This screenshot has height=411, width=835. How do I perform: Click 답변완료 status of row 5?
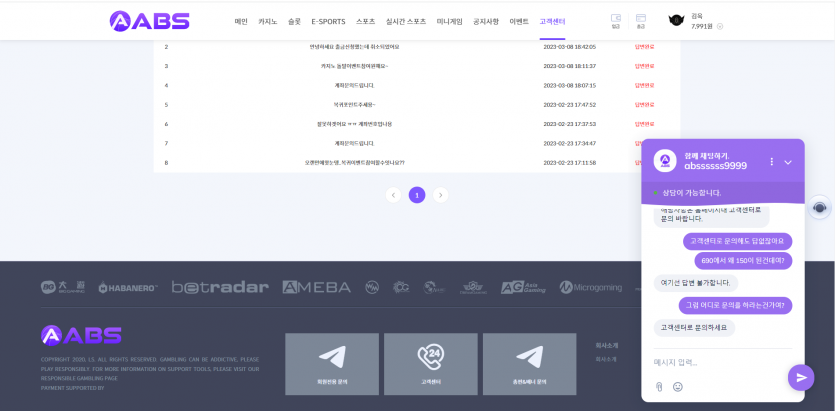tap(644, 104)
